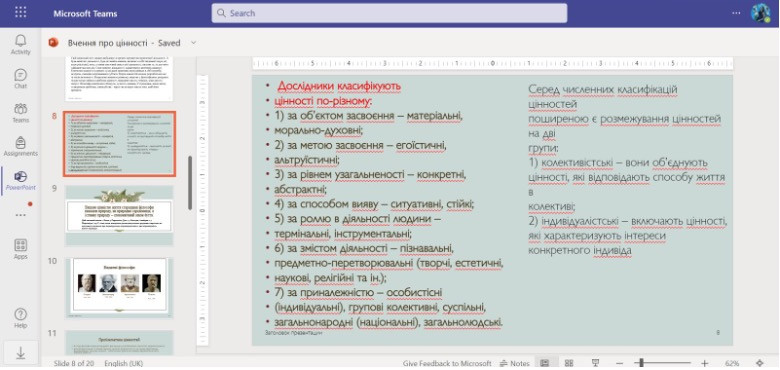The height and width of the screenshot is (370, 780).
Task: Expand the file name dropdown chevron
Action: click(x=194, y=43)
